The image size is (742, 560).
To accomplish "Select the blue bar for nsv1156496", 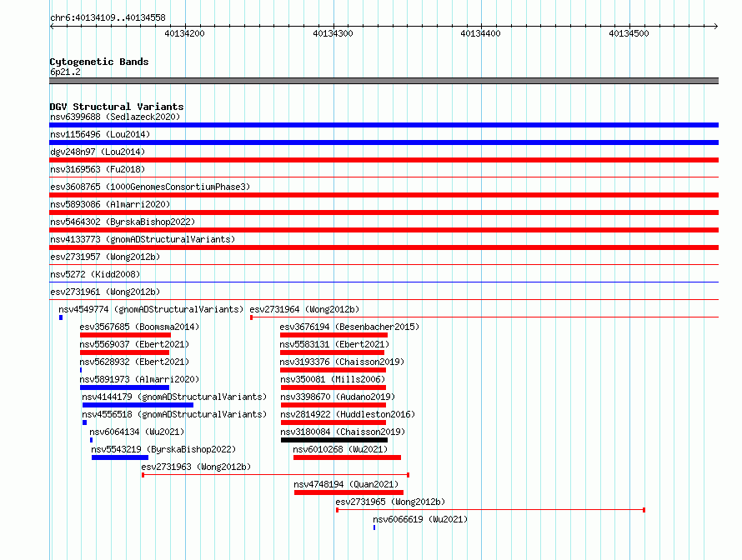I will 384,142.
